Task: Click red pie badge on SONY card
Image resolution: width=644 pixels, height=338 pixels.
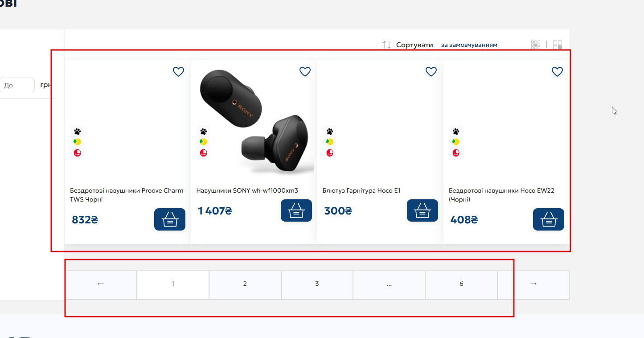Action: [x=204, y=153]
